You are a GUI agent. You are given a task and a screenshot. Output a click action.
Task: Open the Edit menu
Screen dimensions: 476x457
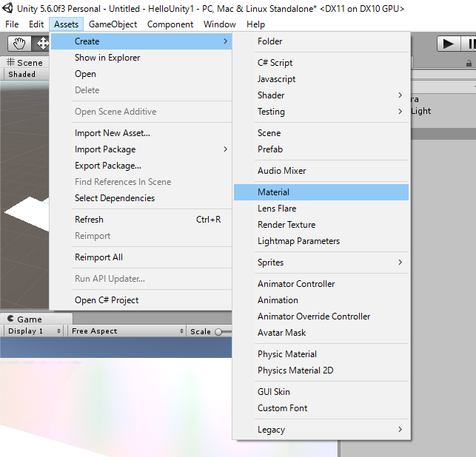click(36, 24)
